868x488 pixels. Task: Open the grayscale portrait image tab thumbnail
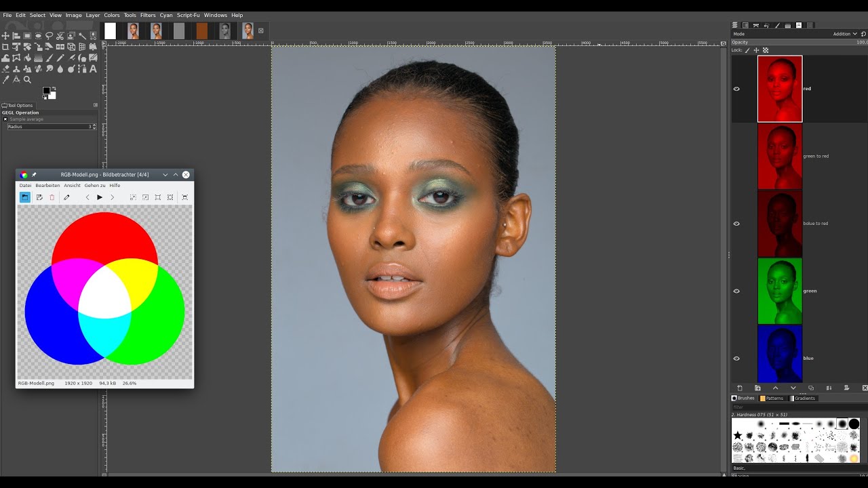click(x=224, y=31)
